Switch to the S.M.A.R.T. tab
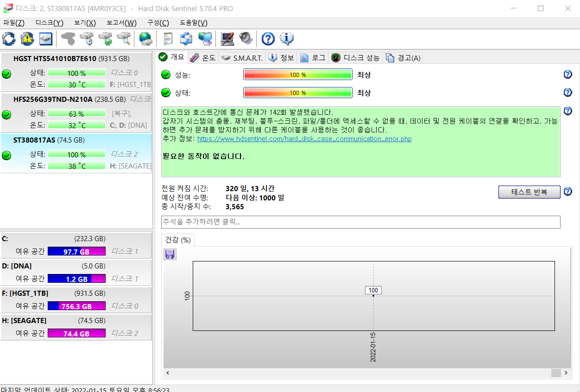Image resolution: width=580 pixels, height=392 pixels. pos(242,58)
